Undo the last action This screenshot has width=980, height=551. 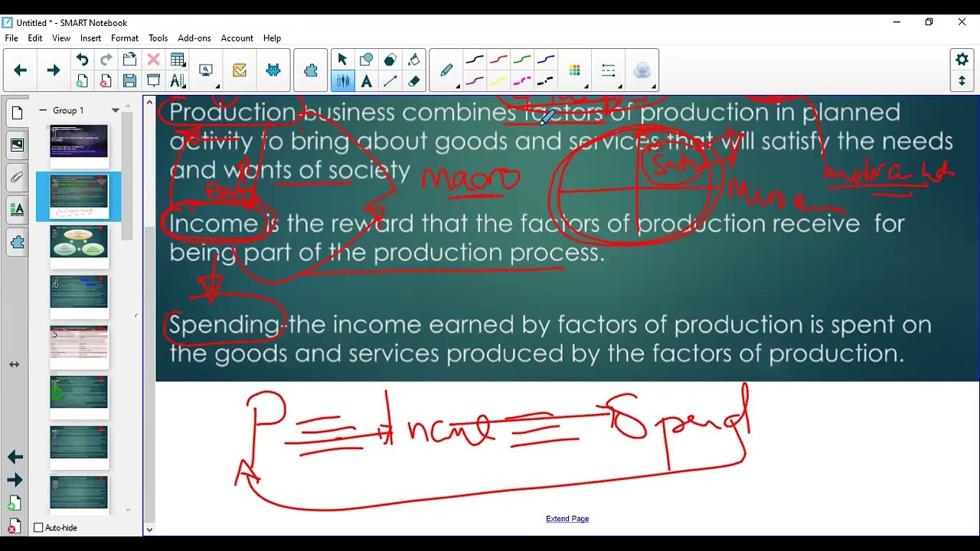coord(82,60)
